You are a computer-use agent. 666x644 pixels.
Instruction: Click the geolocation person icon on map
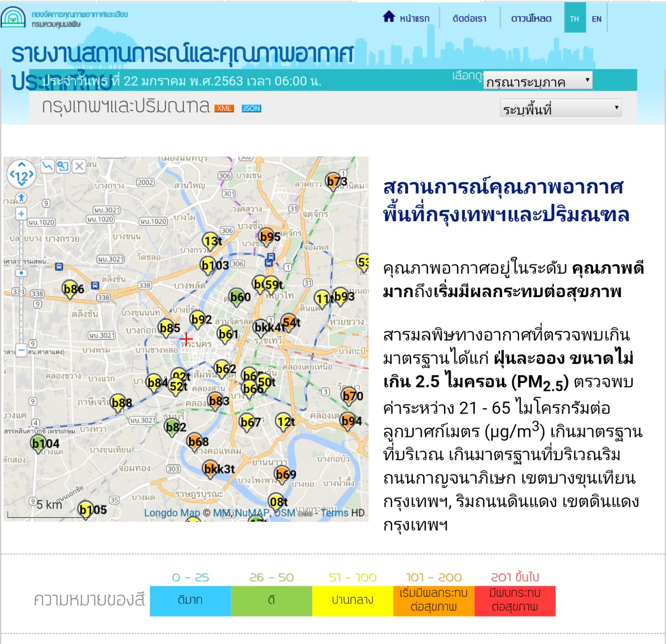(x=21, y=198)
